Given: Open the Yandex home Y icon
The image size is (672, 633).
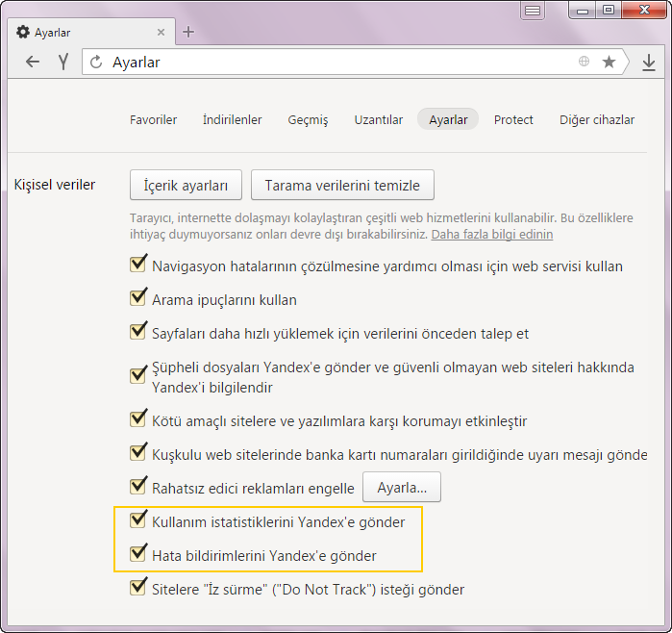Looking at the screenshot, I should (x=63, y=63).
